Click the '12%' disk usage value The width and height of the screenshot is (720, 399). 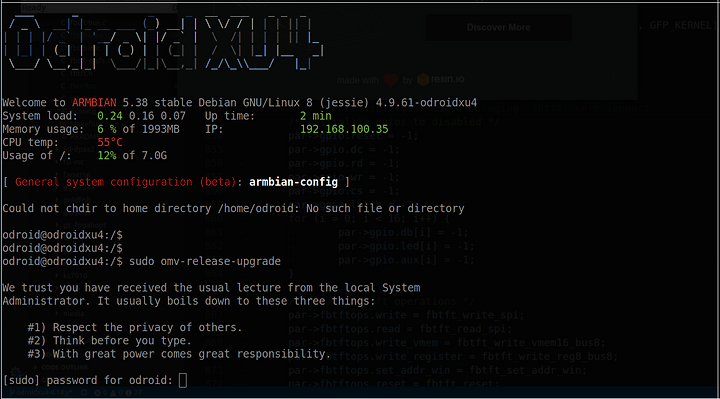[x=107, y=156]
